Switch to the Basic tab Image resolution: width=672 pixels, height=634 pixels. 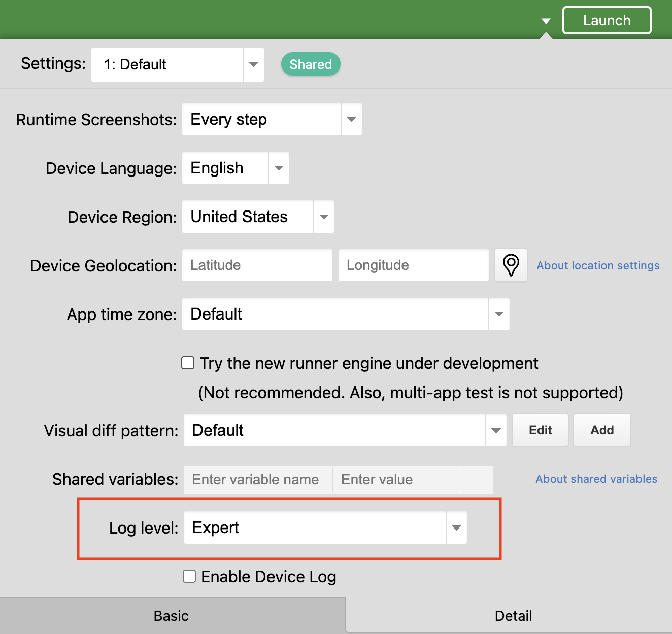point(172,616)
